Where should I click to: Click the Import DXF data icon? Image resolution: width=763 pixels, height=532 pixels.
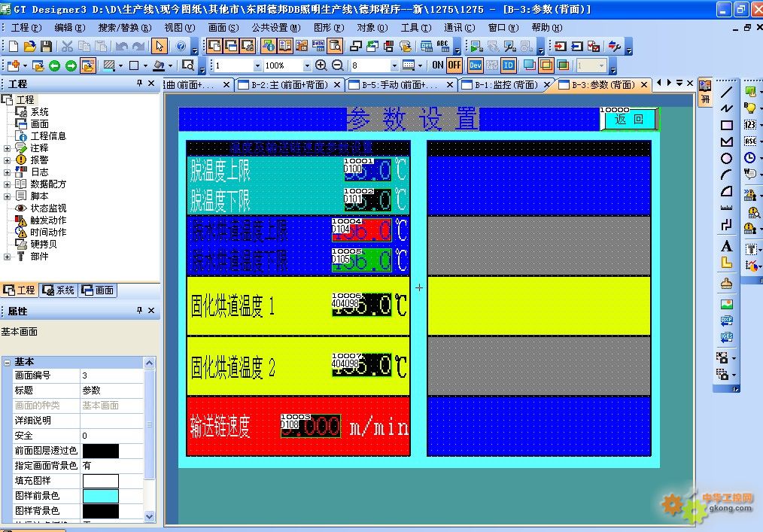(726, 321)
